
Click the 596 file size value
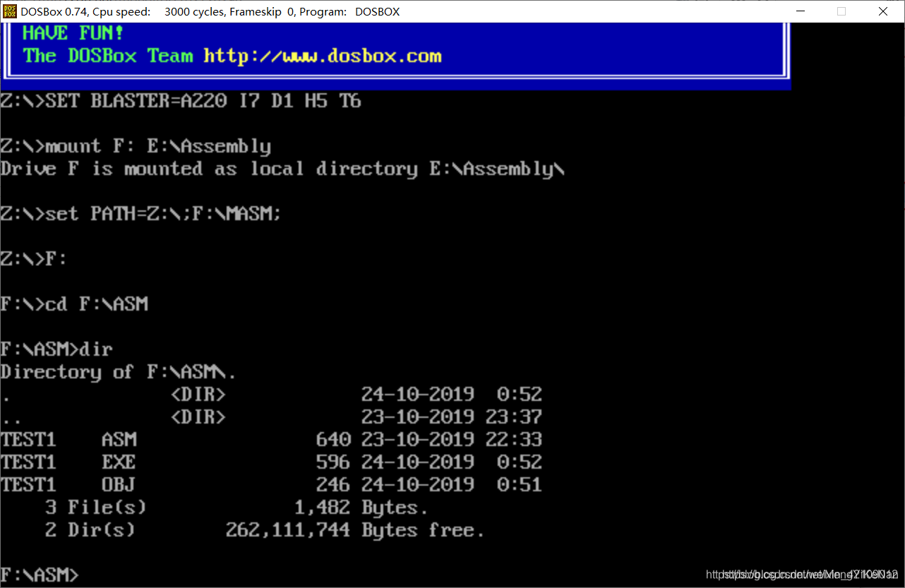tap(333, 462)
